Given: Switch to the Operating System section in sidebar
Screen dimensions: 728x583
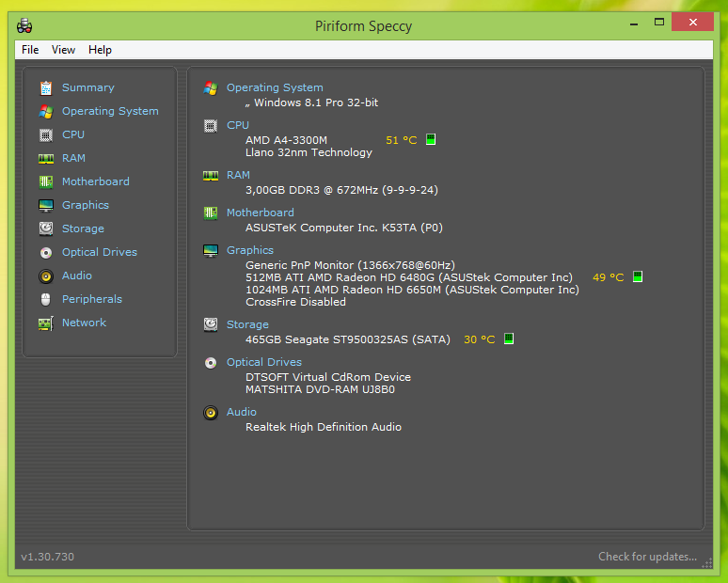Looking at the screenshot, I should click(x=110, y=111).
